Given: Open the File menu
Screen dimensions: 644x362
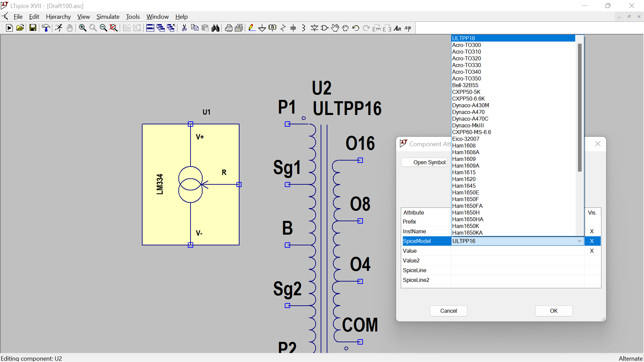Looking at the screenshot, I should (18, 17).
